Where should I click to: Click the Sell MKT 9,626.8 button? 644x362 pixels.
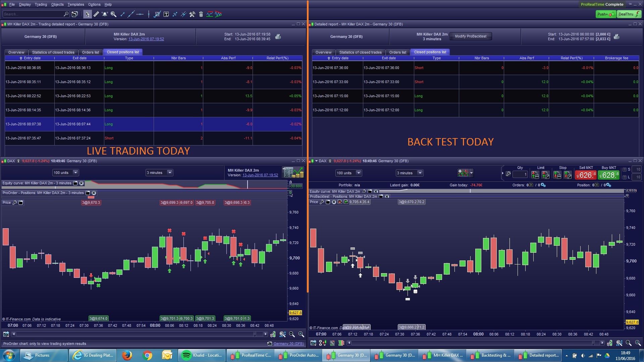click(x=586, y=175)
